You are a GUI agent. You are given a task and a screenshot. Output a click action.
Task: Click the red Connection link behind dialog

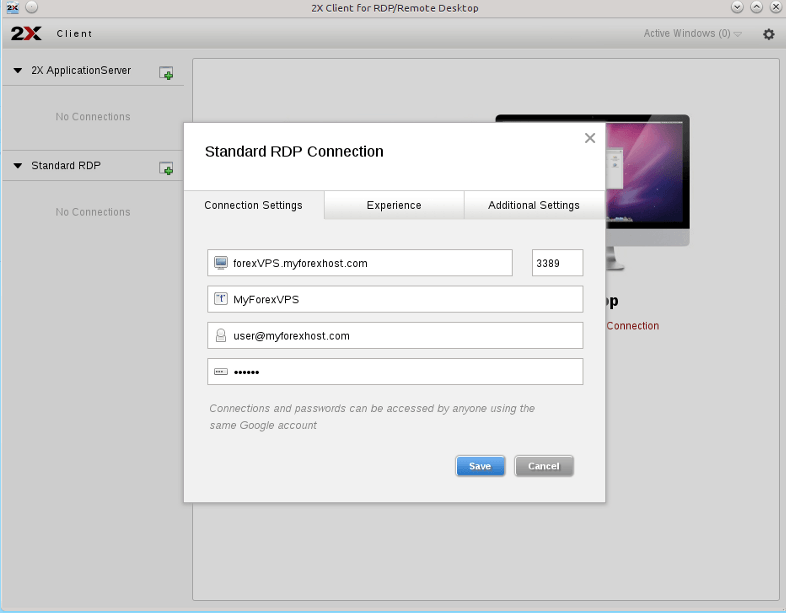(x=633, y=326)
